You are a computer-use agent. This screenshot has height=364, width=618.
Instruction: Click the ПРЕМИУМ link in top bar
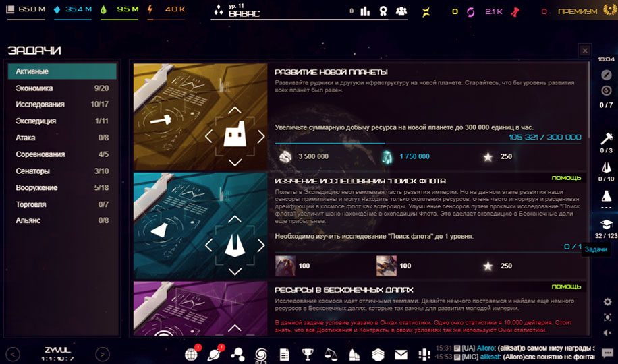tap(578, 11)
